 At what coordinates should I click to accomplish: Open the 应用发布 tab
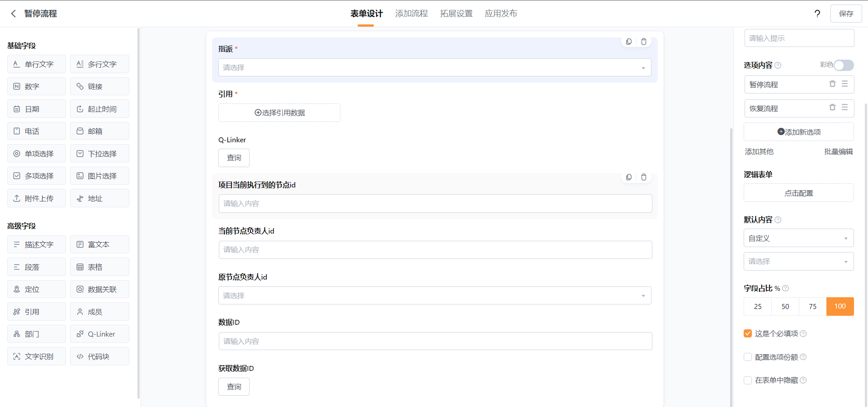[501, 14]
